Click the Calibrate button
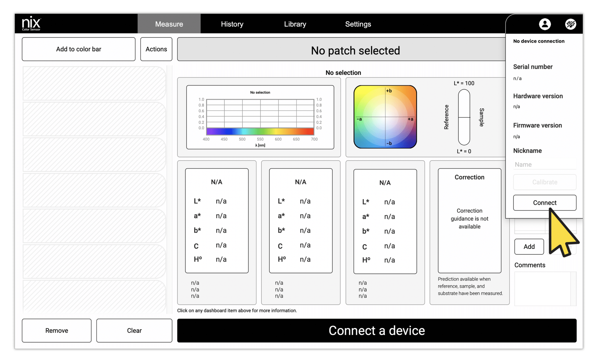The image size is (597, 364). [x=545, y=182]
